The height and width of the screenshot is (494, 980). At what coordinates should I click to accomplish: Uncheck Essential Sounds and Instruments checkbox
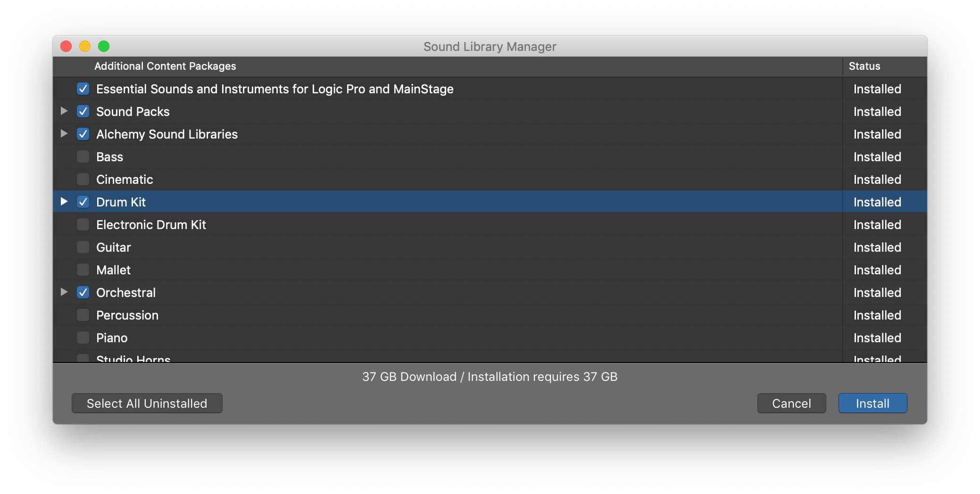(x=83, y=89)
